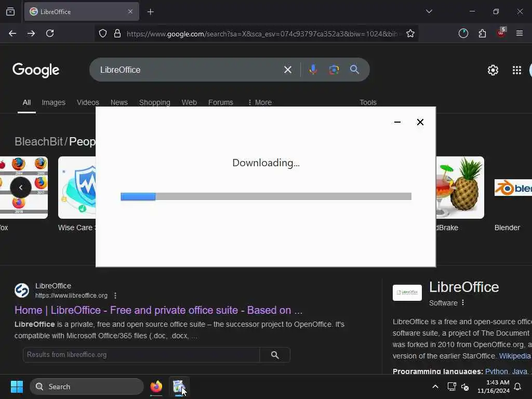Open the Firefox logos carousel thumbnail
Image resolution: width=532 pixels, height=399 pixels.
[24, 187]
